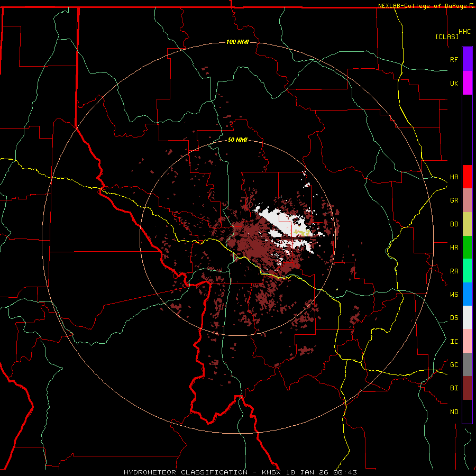Click the yellow big drops echo patch
The image size is (476, 476).
(x=303, y=233)
